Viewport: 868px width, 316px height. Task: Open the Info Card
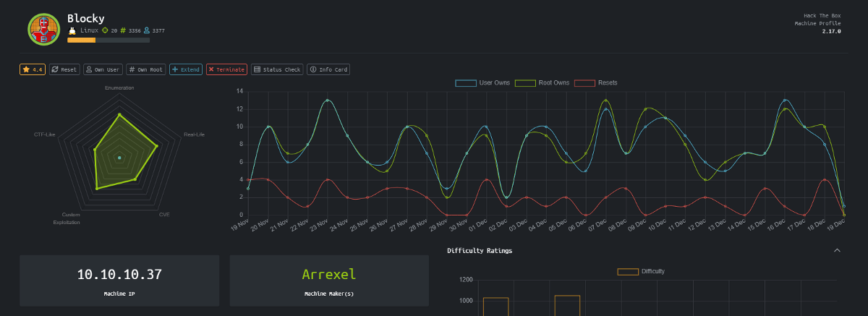[x=328, y=69]
